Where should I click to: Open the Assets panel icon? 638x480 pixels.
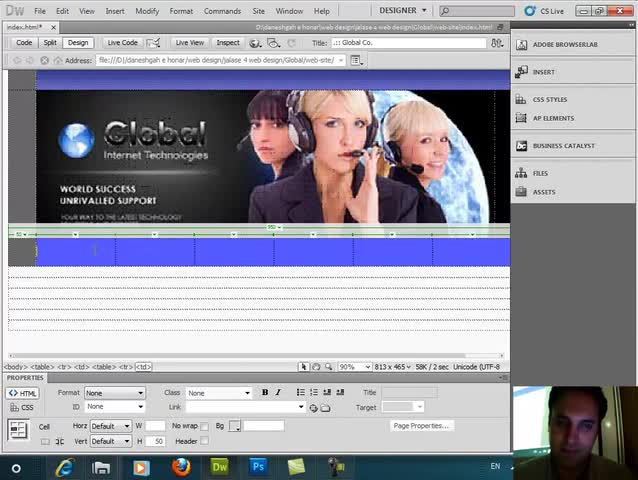[x=521, y=192]
